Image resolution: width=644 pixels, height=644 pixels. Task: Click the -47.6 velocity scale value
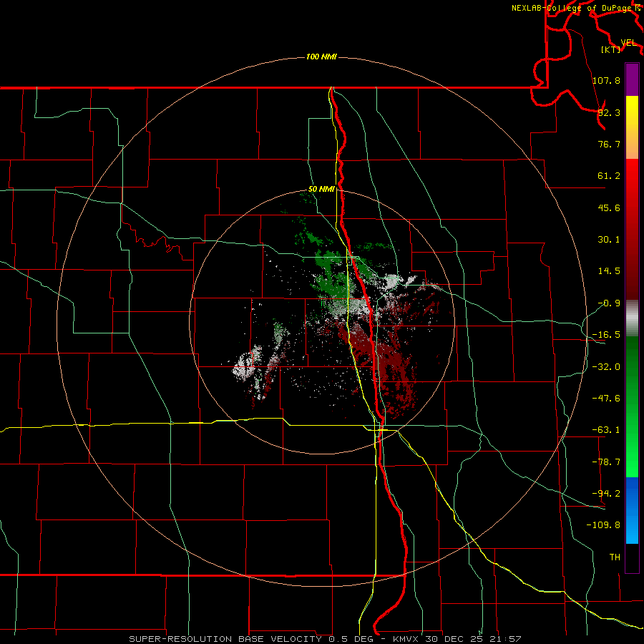pyautogui.click(x=606, y=399)
